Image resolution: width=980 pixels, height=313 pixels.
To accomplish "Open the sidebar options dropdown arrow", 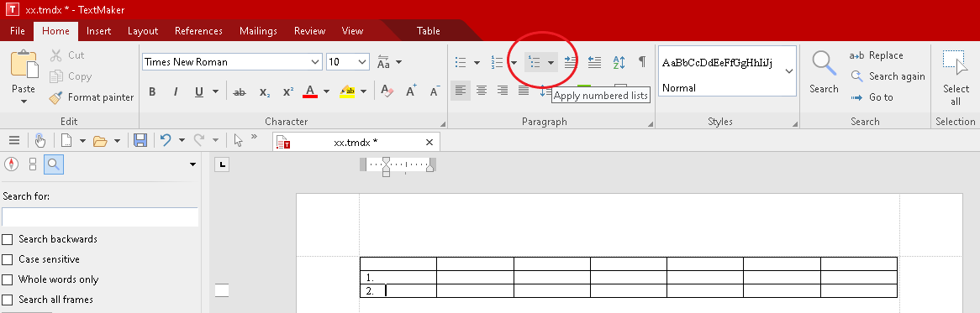I will coord(192,164).
